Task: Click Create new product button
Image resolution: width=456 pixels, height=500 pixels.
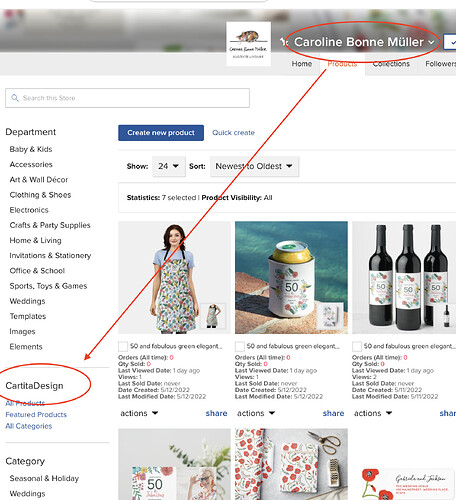Action: 161,133
